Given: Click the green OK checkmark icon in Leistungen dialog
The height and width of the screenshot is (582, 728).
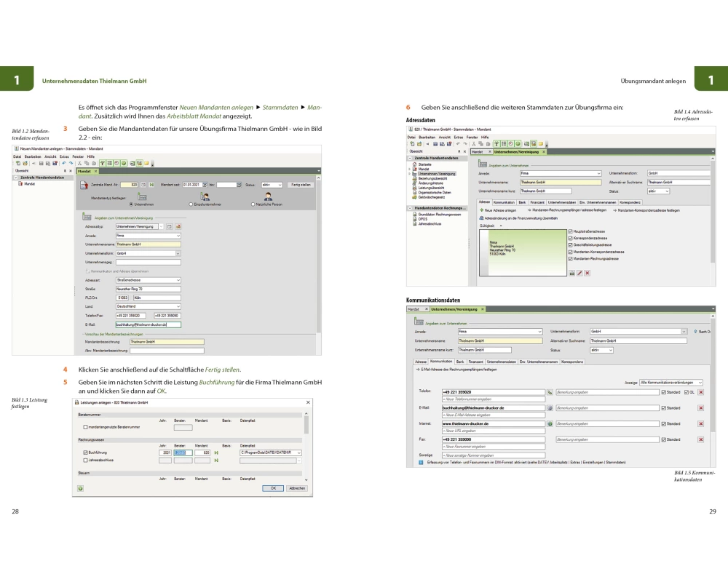Looking at the screenshot, I should point(80,488).
